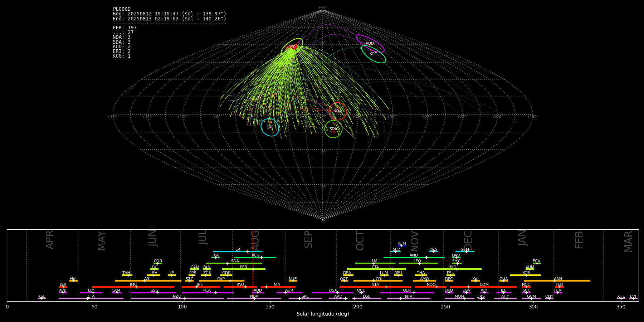The image size is (644, 322).
Task: Click the 350 tick label on solar longitude axis
Action: (x=621, y=307)
